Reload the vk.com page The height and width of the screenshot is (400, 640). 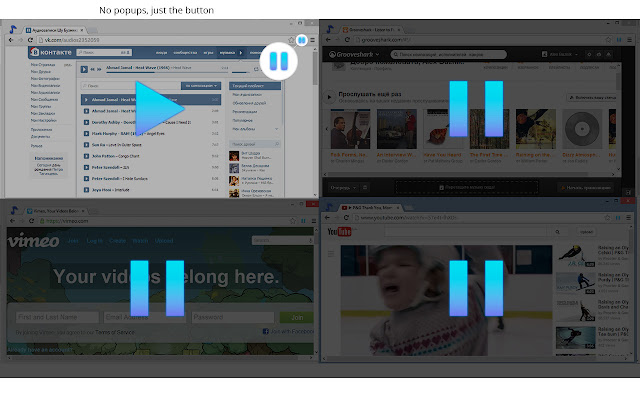(x=30, y=40)
